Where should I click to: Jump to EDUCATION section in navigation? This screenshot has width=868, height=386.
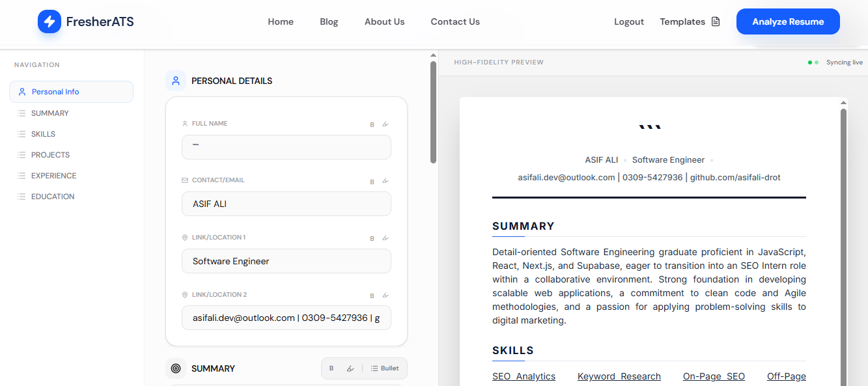53,197
